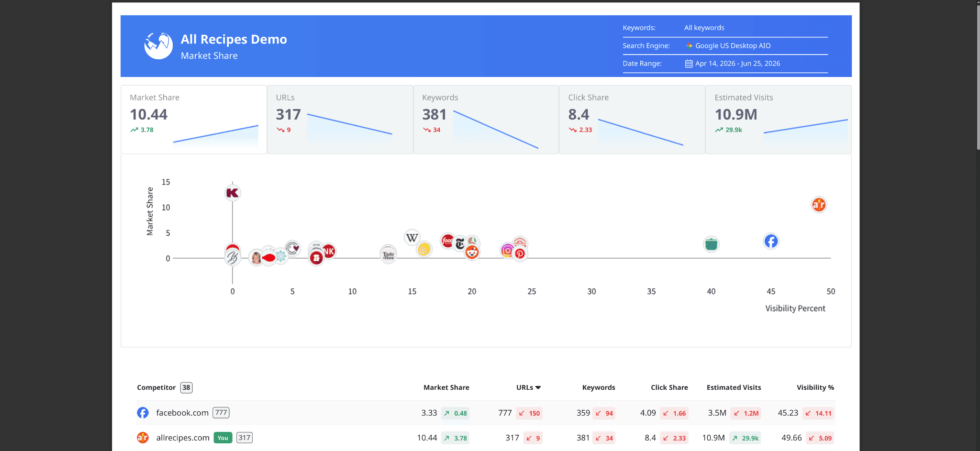Viewport: 980px width, 451px height.
Task: Sort the table by Estimated Visits column
Action: tap(734, 387)
